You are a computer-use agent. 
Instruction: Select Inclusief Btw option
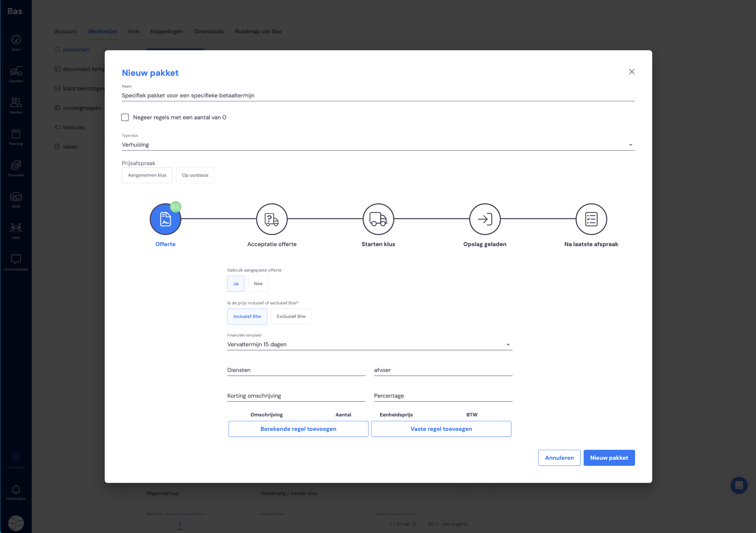[x=247, y=316]
